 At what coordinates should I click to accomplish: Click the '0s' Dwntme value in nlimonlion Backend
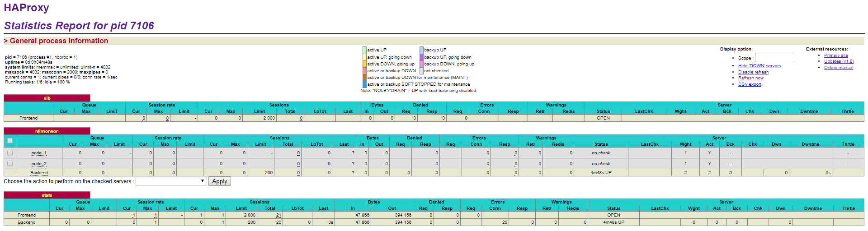coord(828,173)
